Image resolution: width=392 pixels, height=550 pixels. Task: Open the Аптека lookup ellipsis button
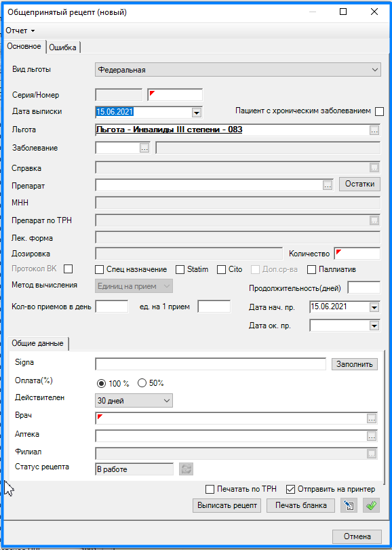pos(371,436)
